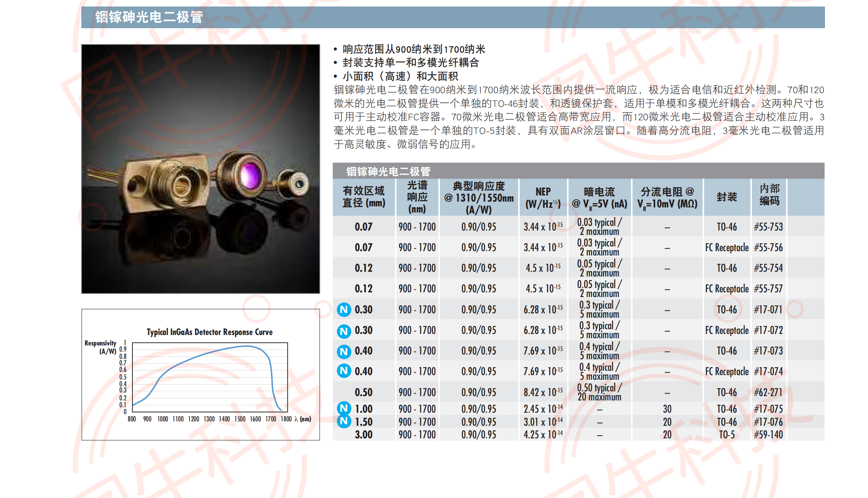Click the Typical InGaAs Detector Response Curve chart
The image size is (868, 498).
tap(201, 374)
